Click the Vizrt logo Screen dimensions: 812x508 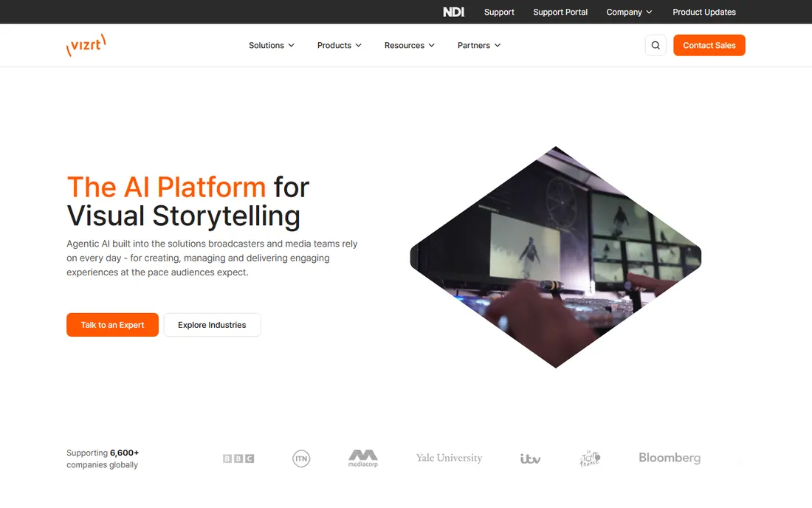click(x=86, y=45)
